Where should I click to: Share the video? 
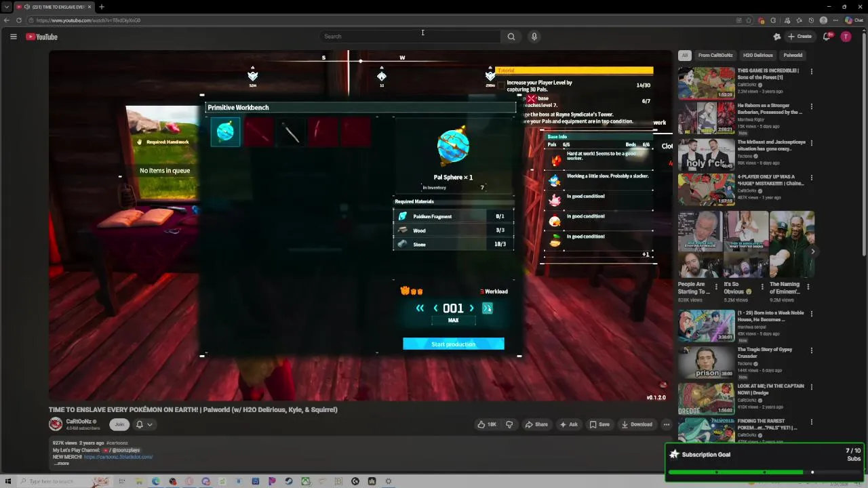[536, 424]
